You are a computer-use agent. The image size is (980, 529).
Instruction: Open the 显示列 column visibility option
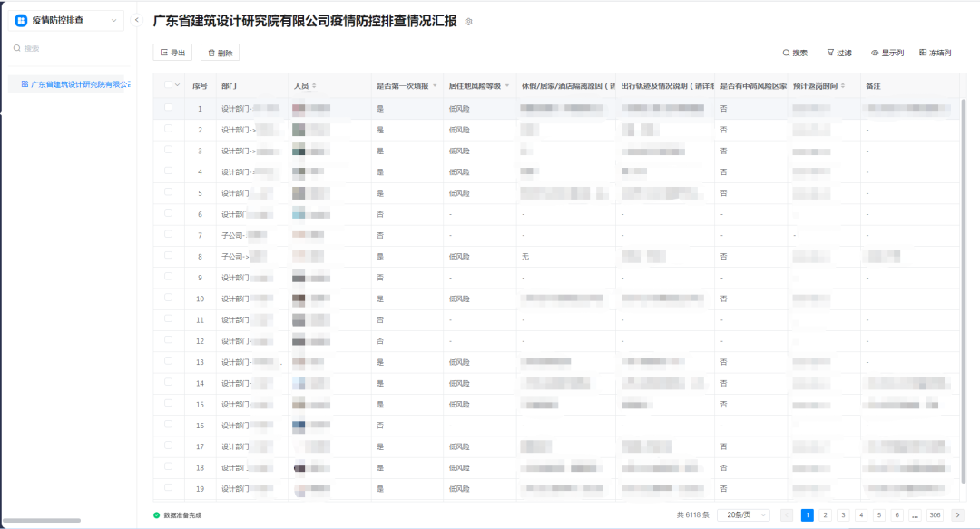[x=887, y=53]
